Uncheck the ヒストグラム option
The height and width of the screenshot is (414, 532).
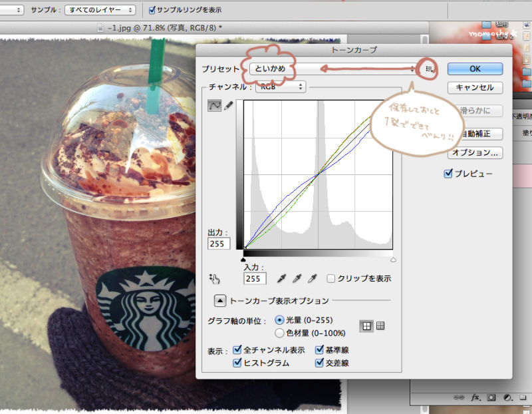tap(237, 363)
